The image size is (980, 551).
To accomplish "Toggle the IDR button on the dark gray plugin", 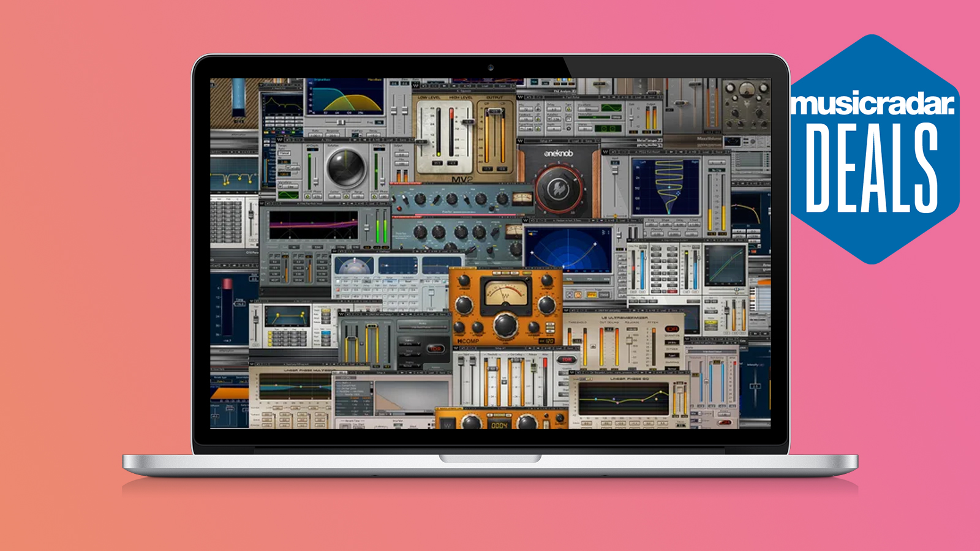I will [434, 348].
